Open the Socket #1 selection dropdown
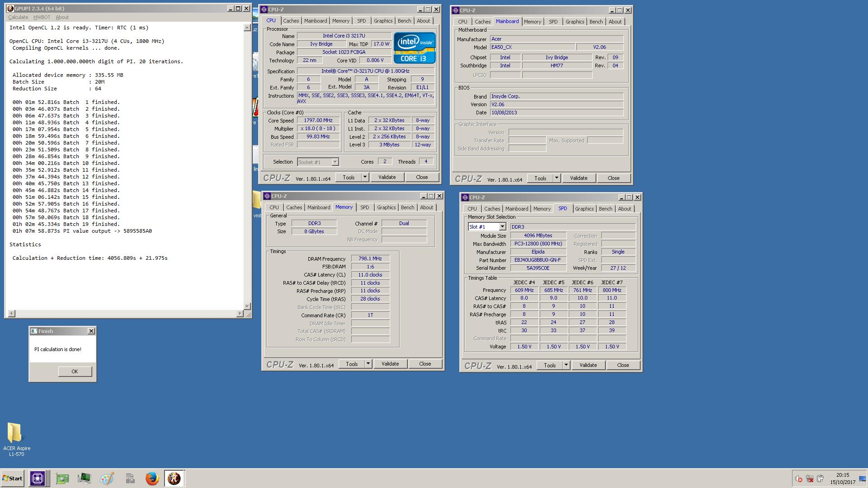 coord(335,162)
